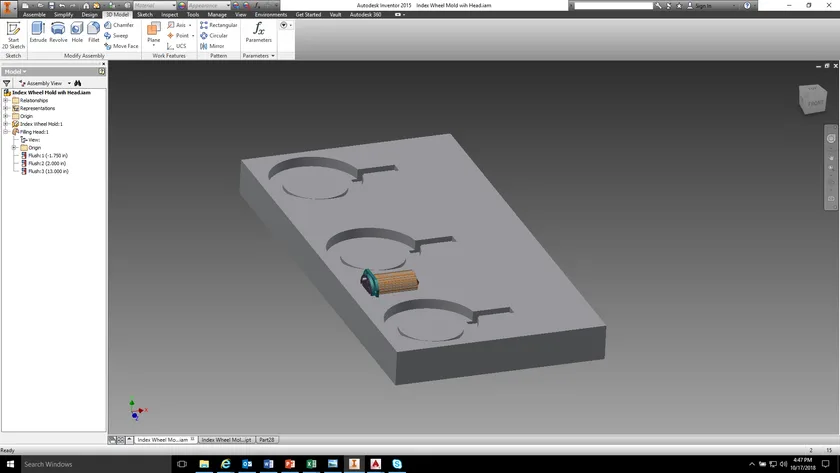The height and width of the screenshot is (473, 840).
Task: Click Sign In button
Action: (703, 5)
